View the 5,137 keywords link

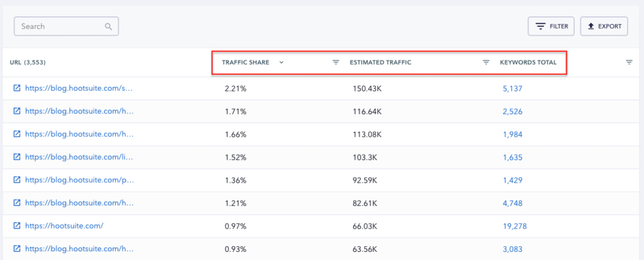(x=512, y=89)
